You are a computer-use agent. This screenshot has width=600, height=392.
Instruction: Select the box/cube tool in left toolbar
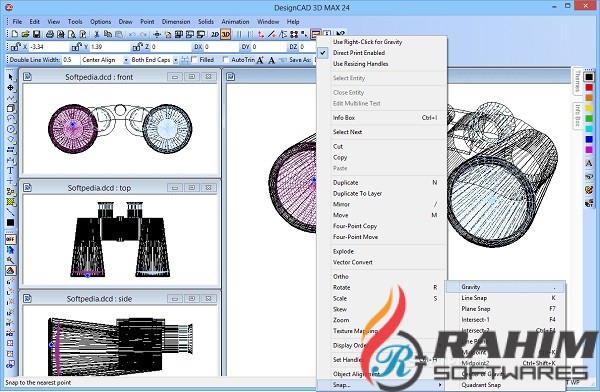pyautogui.click(x=11, y=109)
